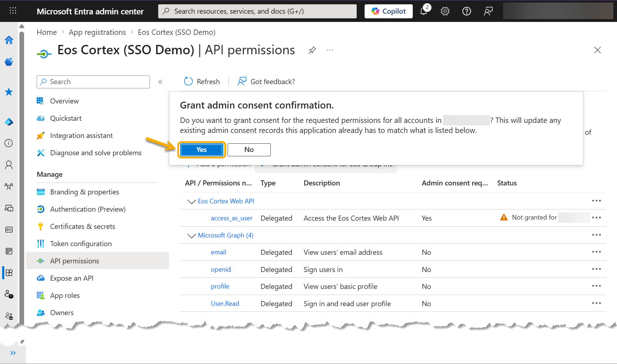Screen dimensions: 617x364
Task: Go to Home icon in left rail
Action: (x=9, y=40)
